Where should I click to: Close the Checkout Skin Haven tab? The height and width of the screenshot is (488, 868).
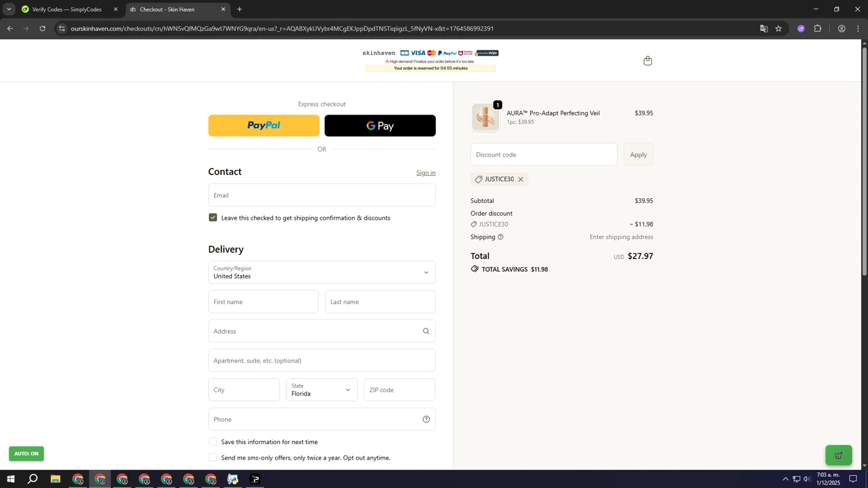pyautogui.click(x=223, y=9)
